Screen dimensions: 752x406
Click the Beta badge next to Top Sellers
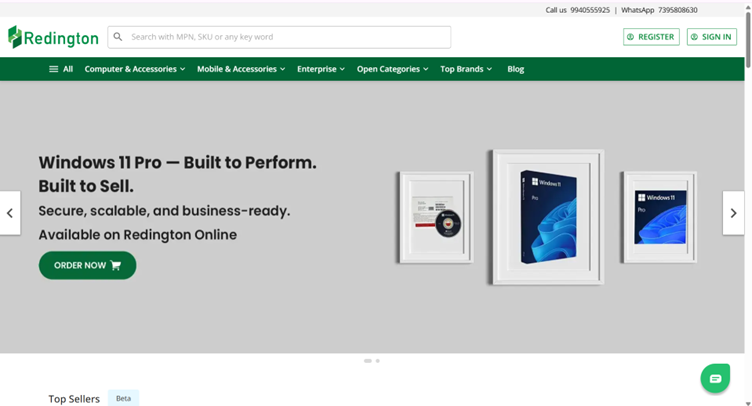point(123,398)
